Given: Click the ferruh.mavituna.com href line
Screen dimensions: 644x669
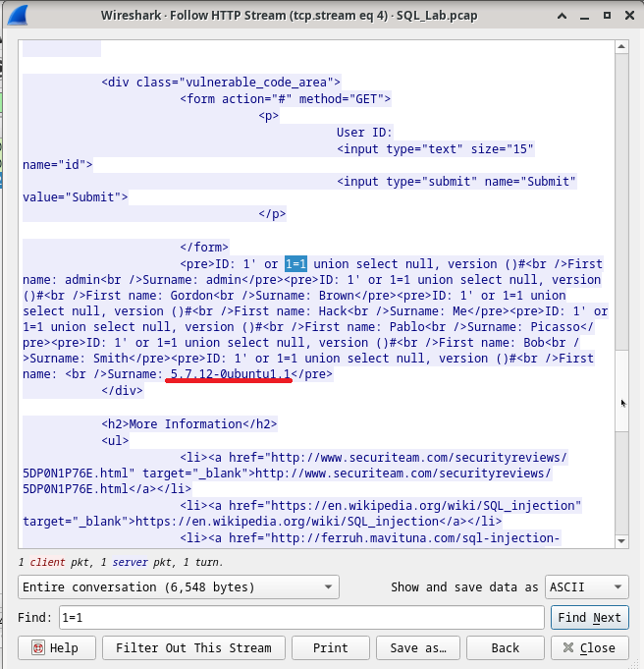Looking at the screenshot, I should [x=370, y=538].
